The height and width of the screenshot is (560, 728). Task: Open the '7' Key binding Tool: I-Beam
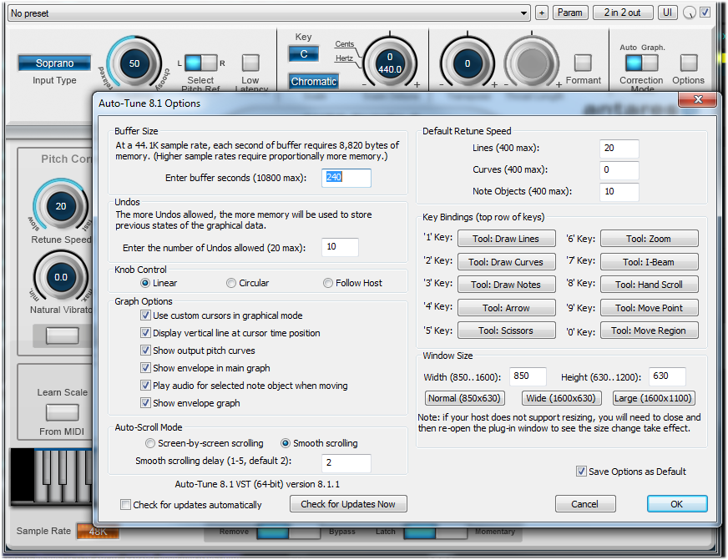point(649,262)
